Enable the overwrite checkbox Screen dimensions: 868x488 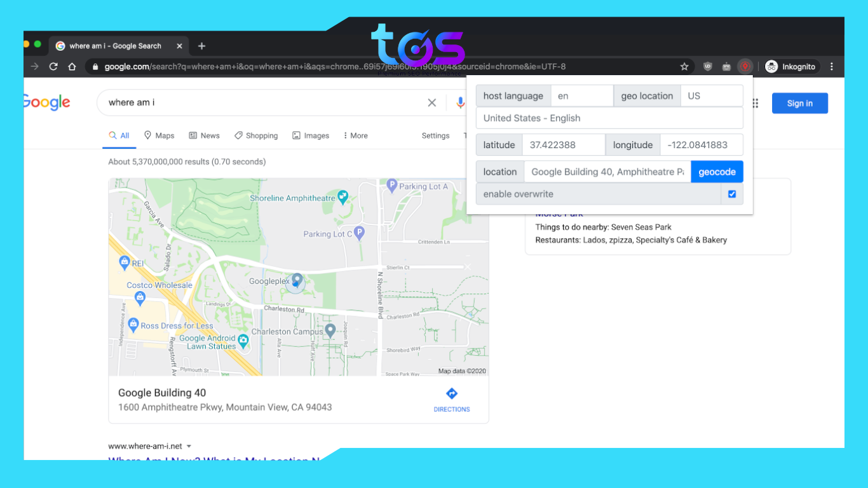732,194
